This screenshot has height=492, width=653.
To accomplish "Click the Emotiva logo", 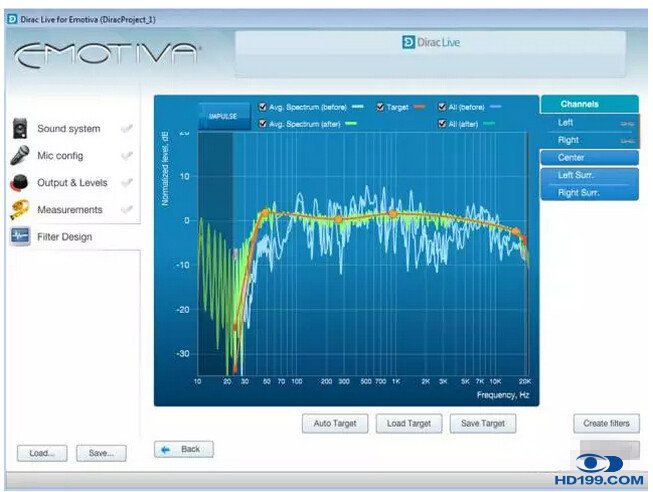I will (x=106, y=54).
